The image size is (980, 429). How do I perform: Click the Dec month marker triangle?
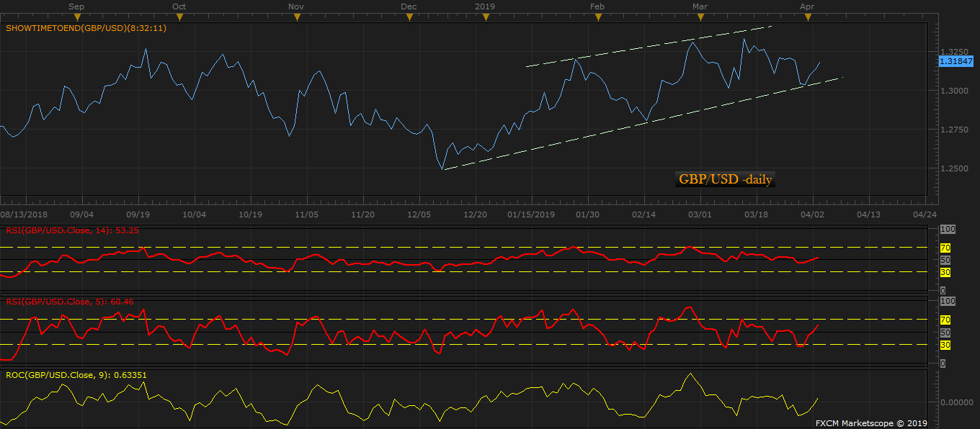click(x=409, y=18)
